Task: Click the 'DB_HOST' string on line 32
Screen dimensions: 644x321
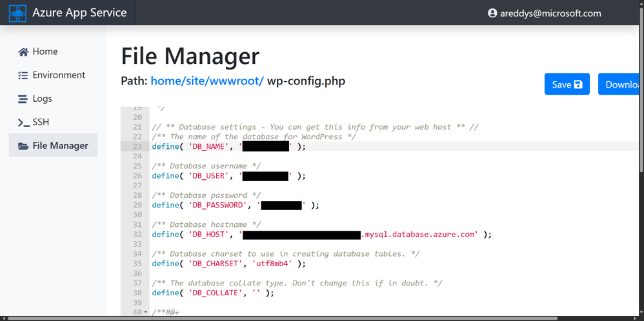Action: [x=208, y=235]
